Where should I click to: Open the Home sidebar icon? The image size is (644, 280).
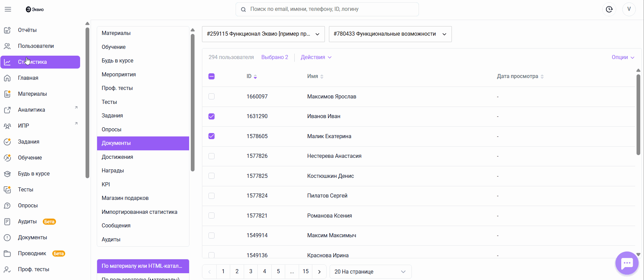pyautogui.click(x=7, y=78)
